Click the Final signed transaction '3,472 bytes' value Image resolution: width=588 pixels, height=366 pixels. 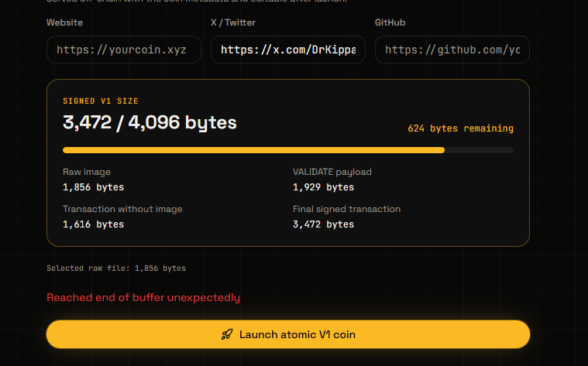point(323,224)
